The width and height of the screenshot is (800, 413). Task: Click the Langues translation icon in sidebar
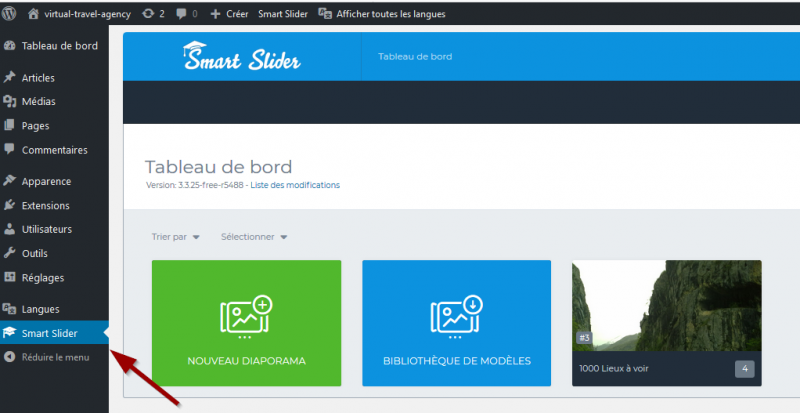[x=10, y=308]
